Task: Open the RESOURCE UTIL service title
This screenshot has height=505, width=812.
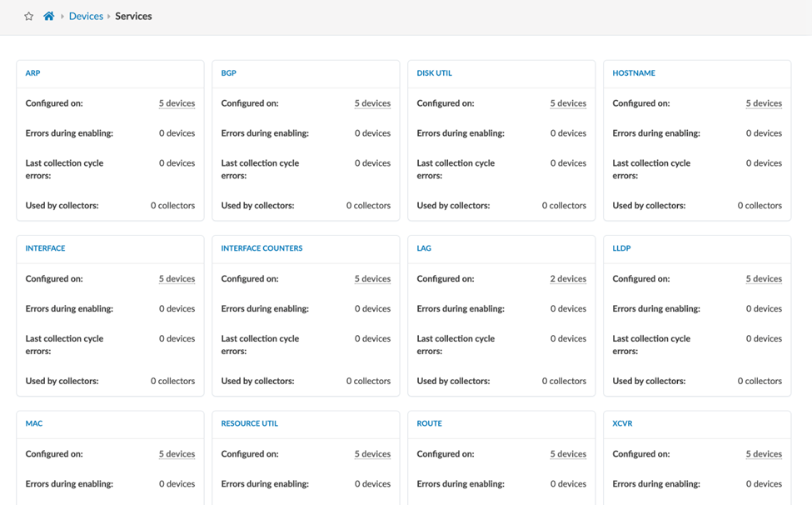Action: point(250,423)
